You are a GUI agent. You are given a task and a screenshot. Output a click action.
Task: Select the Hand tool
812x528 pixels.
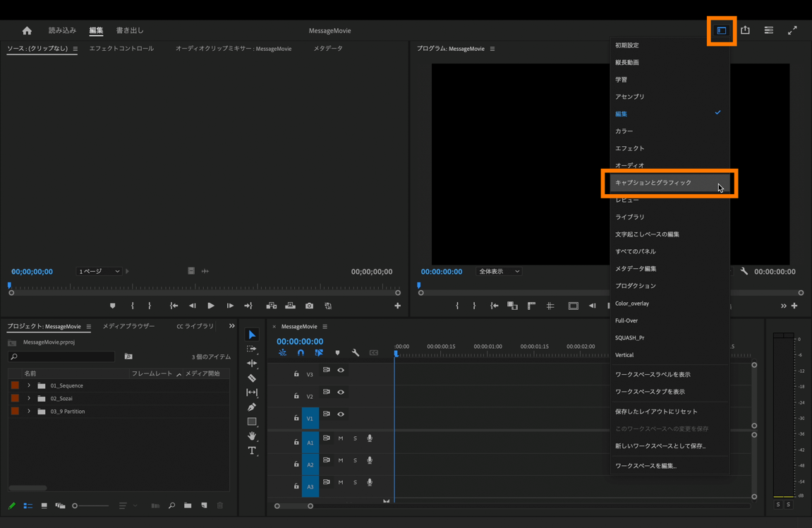[x=252, y=436]
